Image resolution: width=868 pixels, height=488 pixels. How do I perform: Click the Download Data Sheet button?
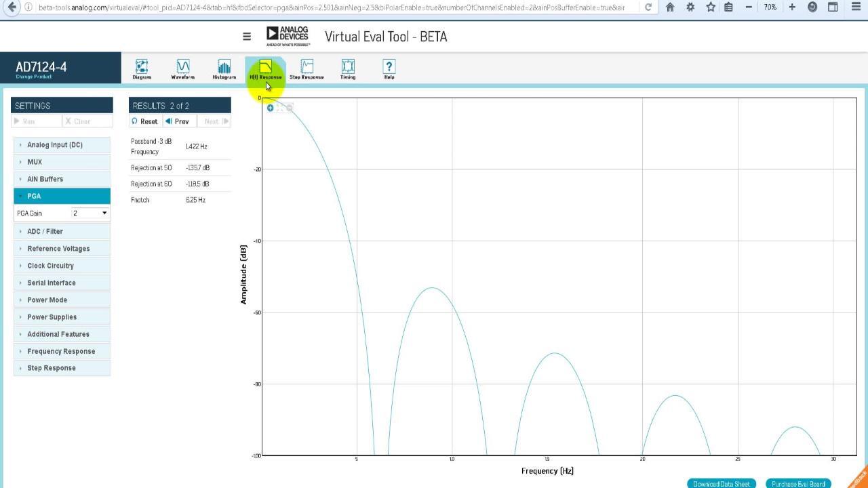[722, 484]
